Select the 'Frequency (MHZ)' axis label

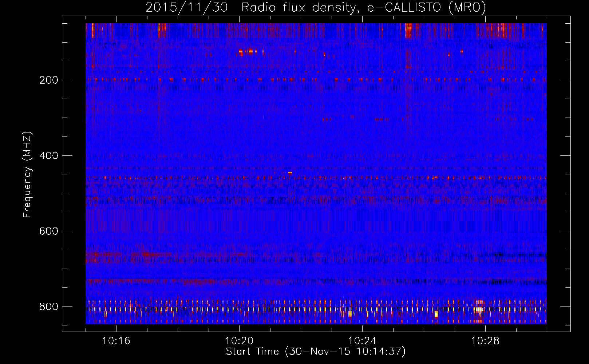click(x=27, y=175)
